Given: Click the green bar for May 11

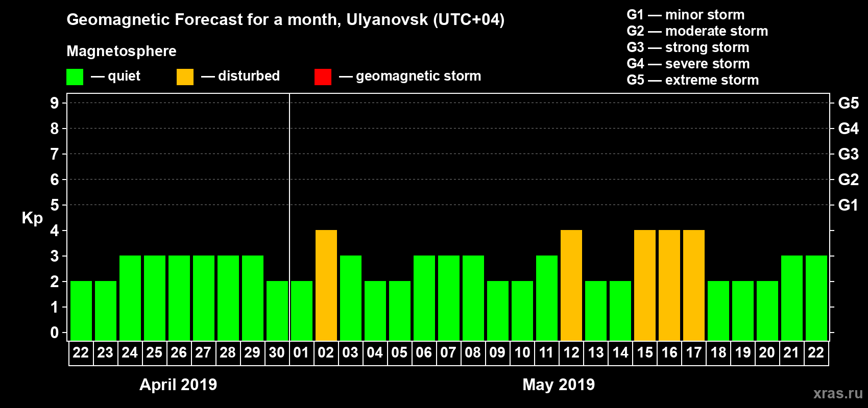Looking at the screenshot, I should pos(547,298).
